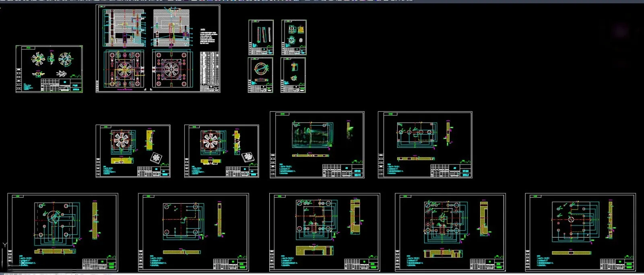The width and height of the screenshot is (644, 275).
Task: Click the UCS Y-axis icon
Action: [5, 244]
